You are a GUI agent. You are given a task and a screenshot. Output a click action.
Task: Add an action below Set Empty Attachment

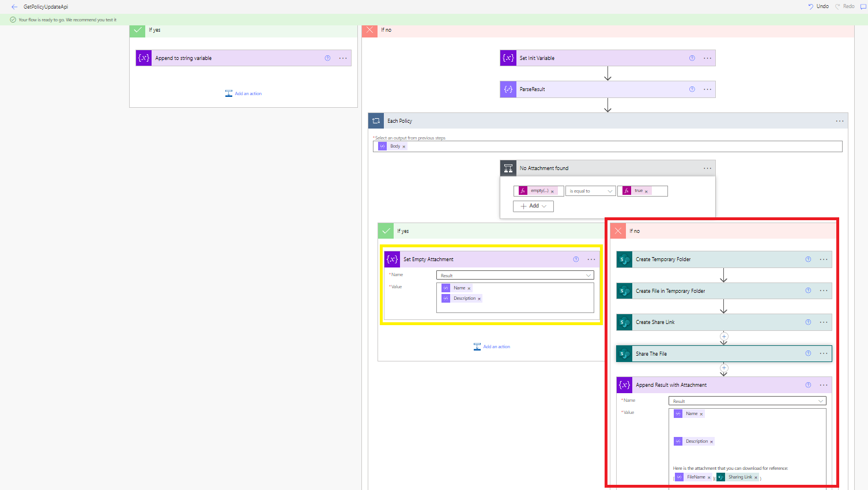click(492, 346)
